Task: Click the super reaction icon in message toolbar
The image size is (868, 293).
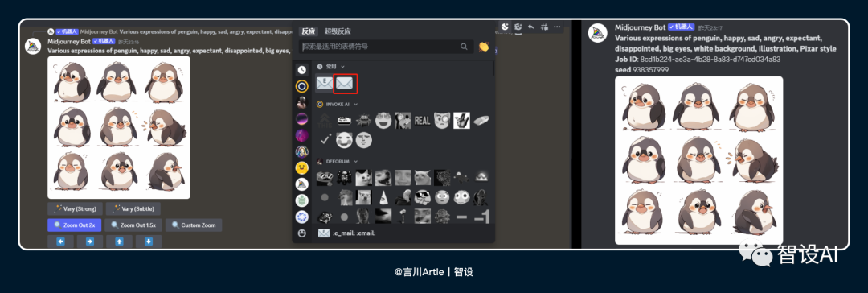Action: pos(518,26)
